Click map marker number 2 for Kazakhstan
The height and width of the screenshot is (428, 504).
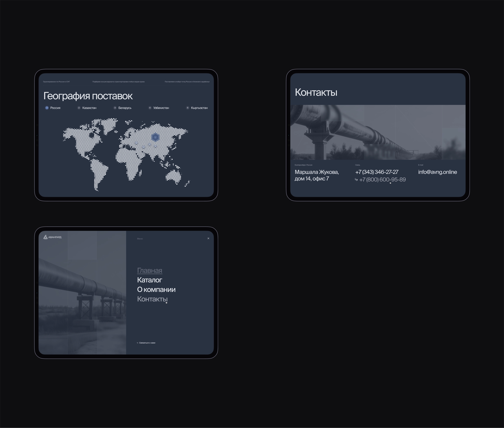tap(150, 144)
